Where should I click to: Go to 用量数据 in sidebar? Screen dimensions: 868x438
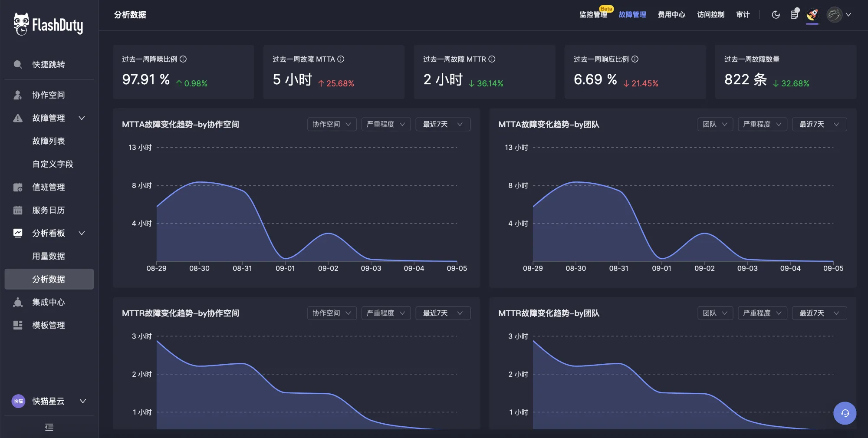(49, 256)
